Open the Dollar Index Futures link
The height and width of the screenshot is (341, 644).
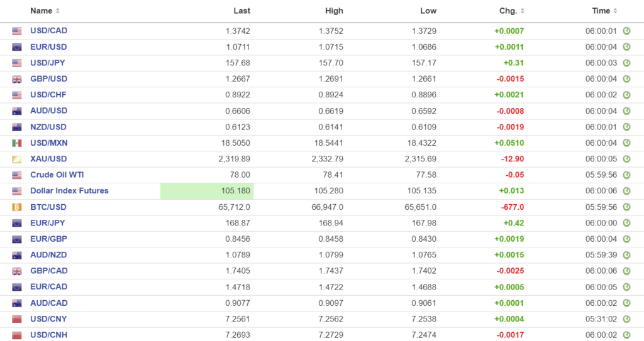click(69, 191)
